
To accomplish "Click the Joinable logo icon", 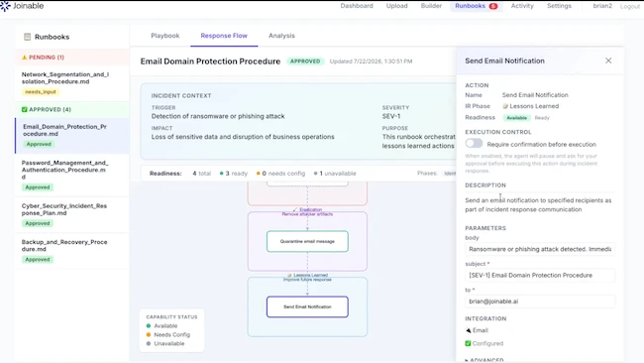I will pos(5,6).
